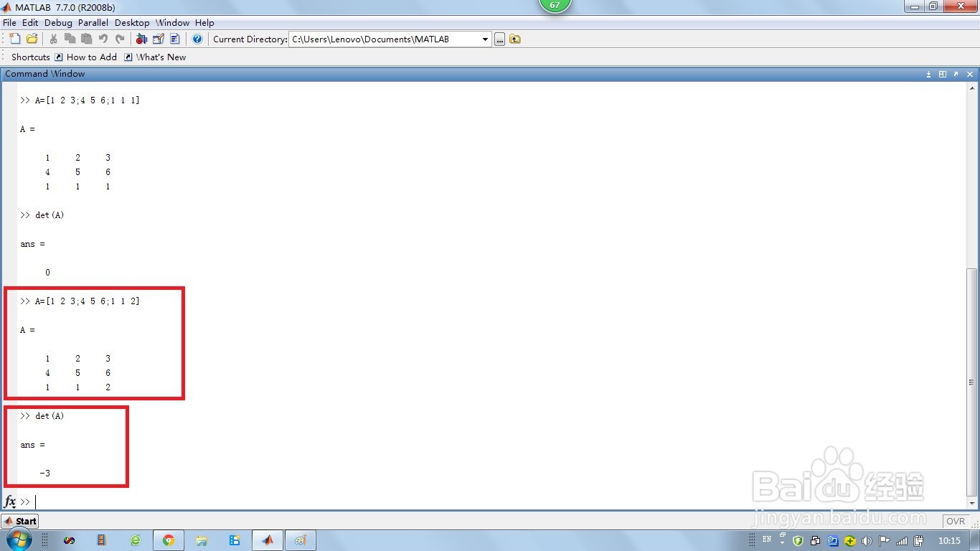The image size is (980, 551).
Task: Cut selection with scissors icon
Action: (53, 39)
